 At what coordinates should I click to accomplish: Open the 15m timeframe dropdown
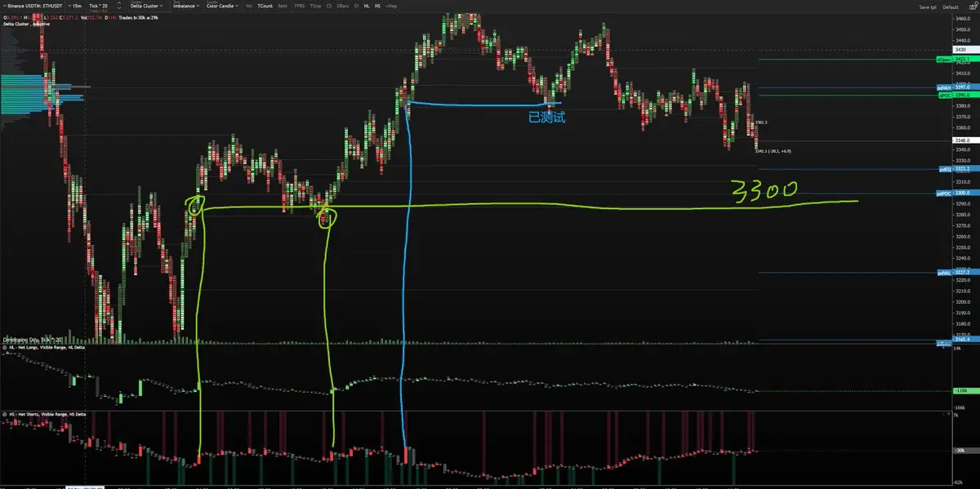75,6
